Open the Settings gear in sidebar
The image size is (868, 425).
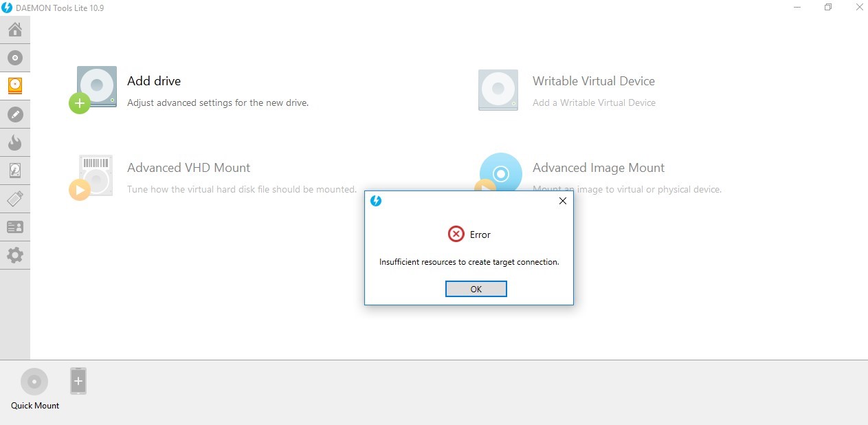pos(14,255)
